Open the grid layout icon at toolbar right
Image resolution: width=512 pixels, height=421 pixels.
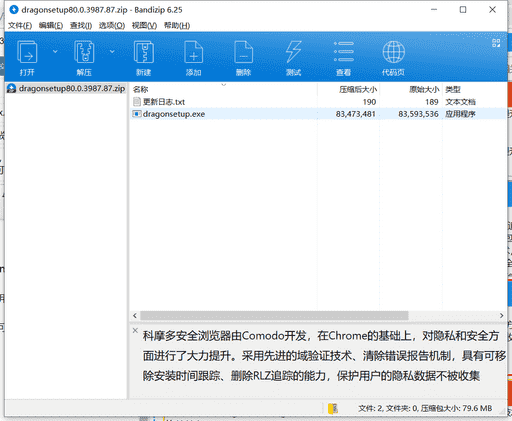(x=496, y=43)
